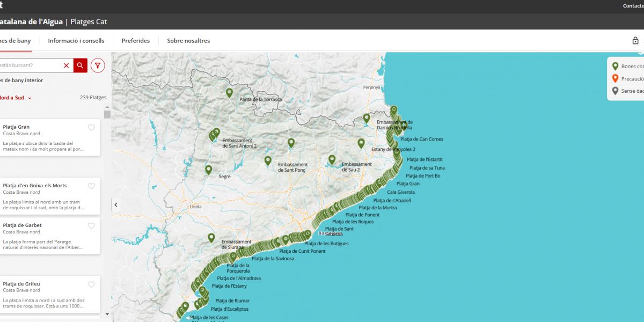Select the Estany de Banyoles 2 marker
Viewport: 644px width, 322px height.
(361, 143)
